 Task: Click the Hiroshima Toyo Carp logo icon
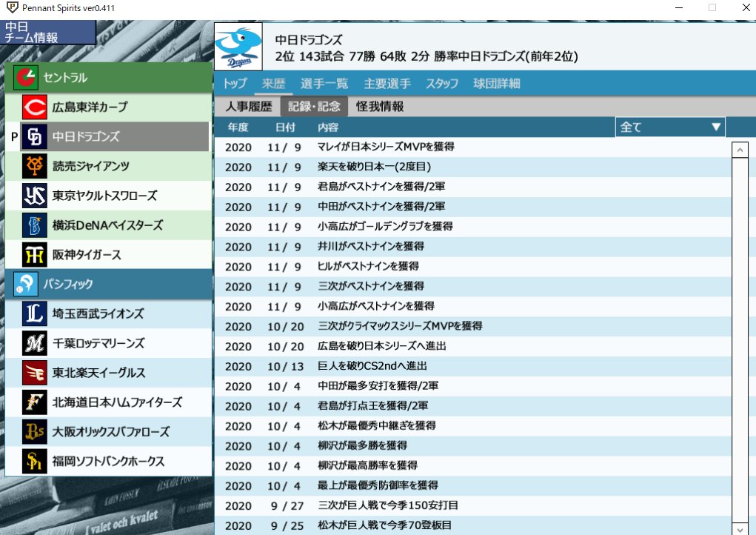pos(35,107)
